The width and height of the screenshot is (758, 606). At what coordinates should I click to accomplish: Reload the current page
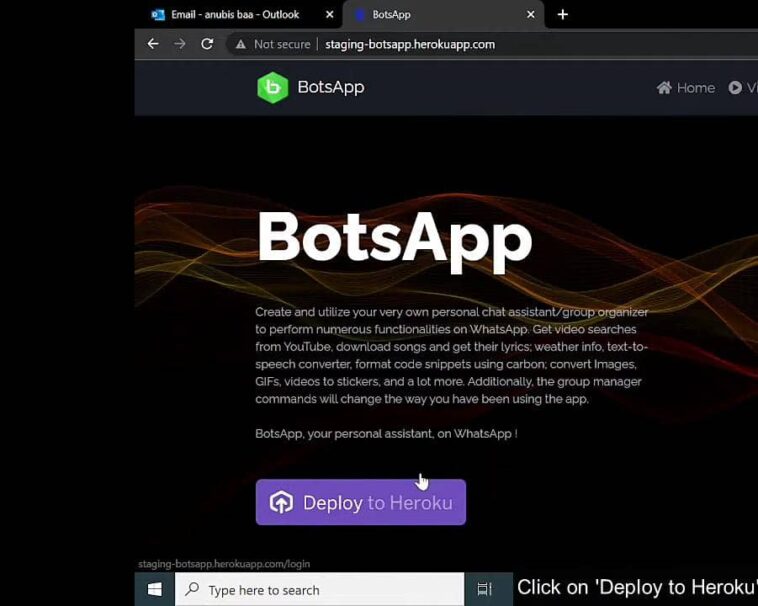pos(207,44)
